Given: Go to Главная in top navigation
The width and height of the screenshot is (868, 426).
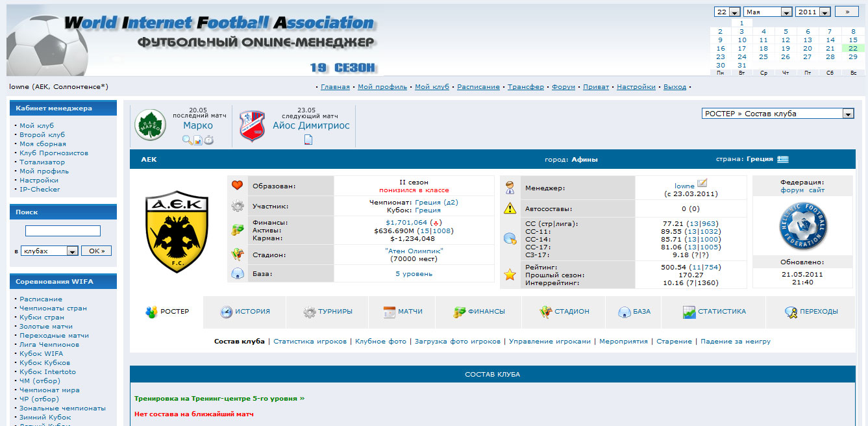Looking at the screenshot, I should click(335, 86).
